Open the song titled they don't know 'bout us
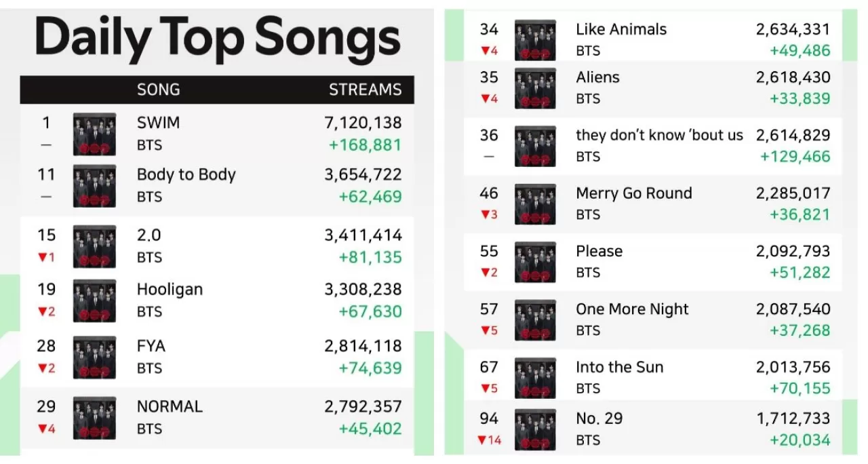 click(x=658, y=135)
